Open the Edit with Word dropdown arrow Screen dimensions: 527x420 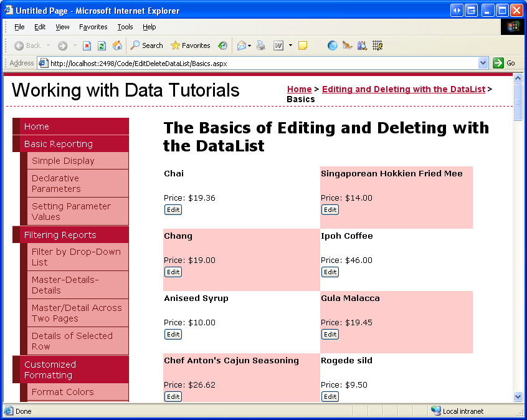[x=290, y=45]
